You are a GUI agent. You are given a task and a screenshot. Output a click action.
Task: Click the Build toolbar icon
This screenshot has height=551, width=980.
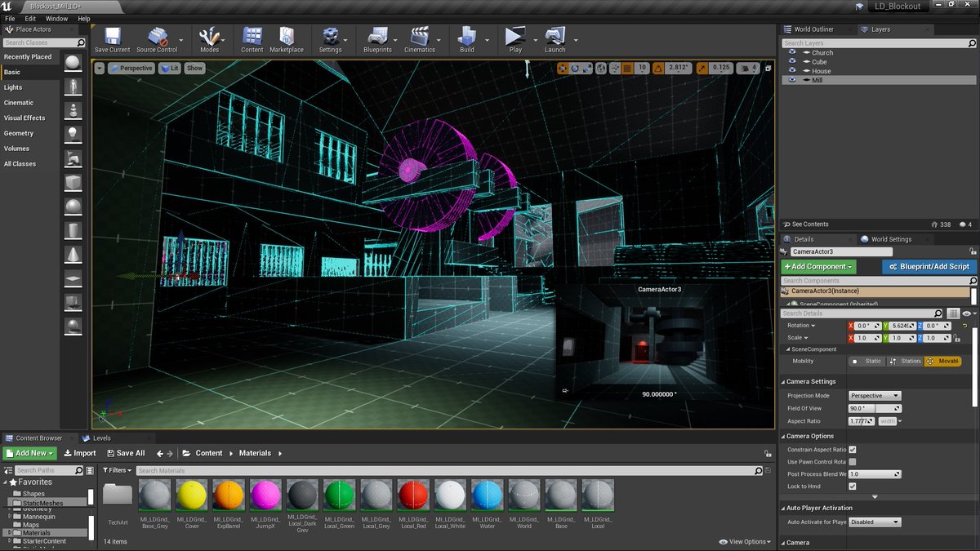point(467,39)
